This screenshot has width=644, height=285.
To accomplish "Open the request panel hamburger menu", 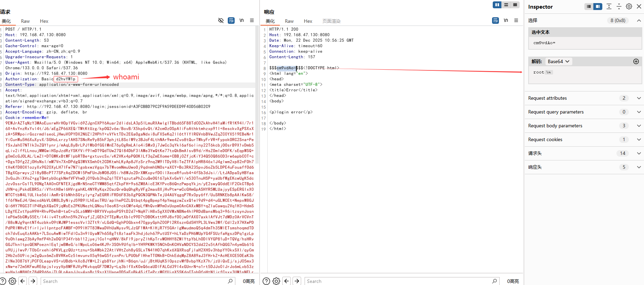I will coord(252,21).
